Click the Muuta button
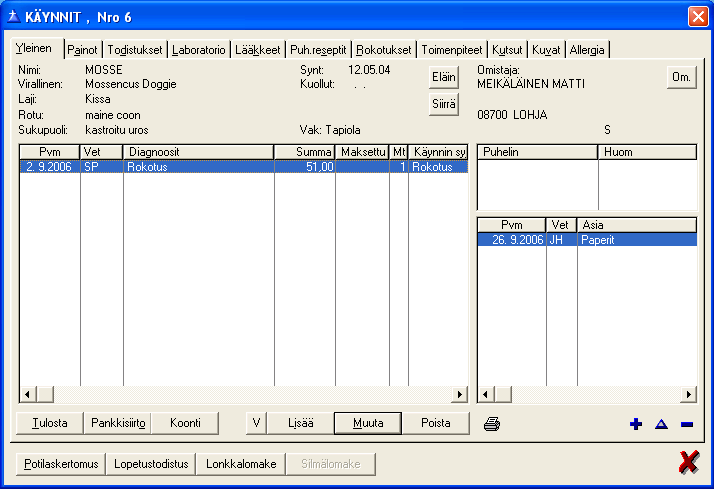The width and height of the screenshot is (714, 489). [368, 423]
